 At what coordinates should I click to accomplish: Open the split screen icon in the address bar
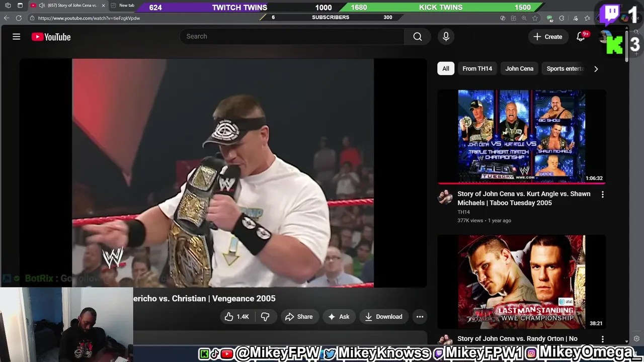[514, 18]
